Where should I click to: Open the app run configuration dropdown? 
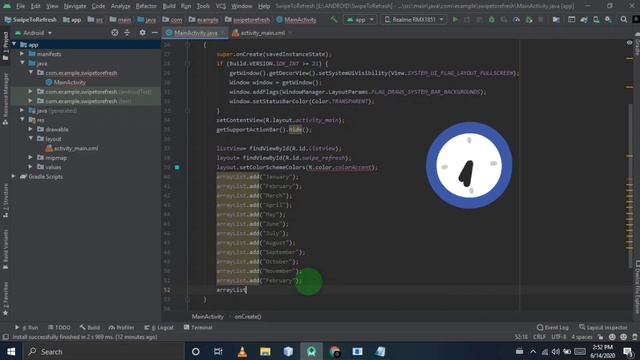click(360, 20)
